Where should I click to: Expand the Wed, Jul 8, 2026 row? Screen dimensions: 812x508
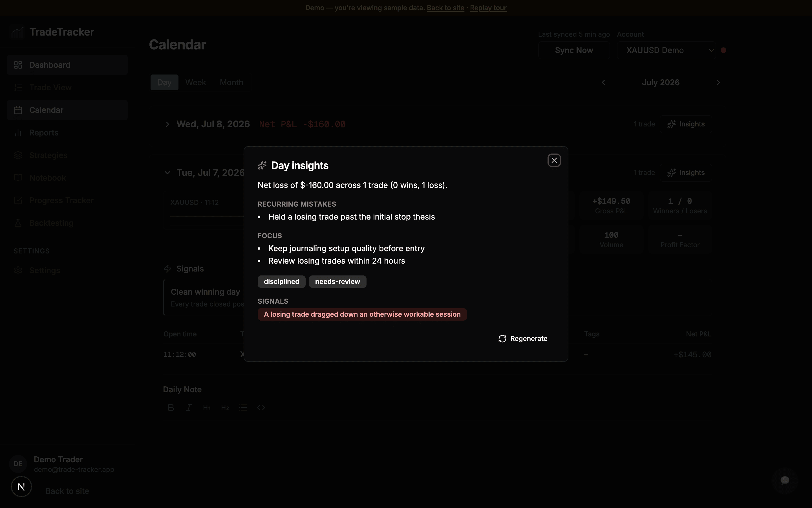(167, 124)
